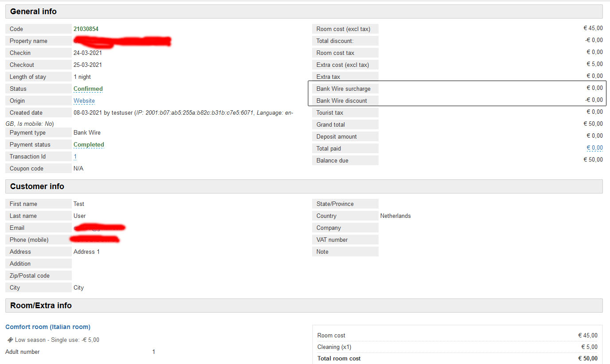Open the Website origin link
Viewport: 610px width, 364px height.
pyautogui.click(x=84, y=101)
